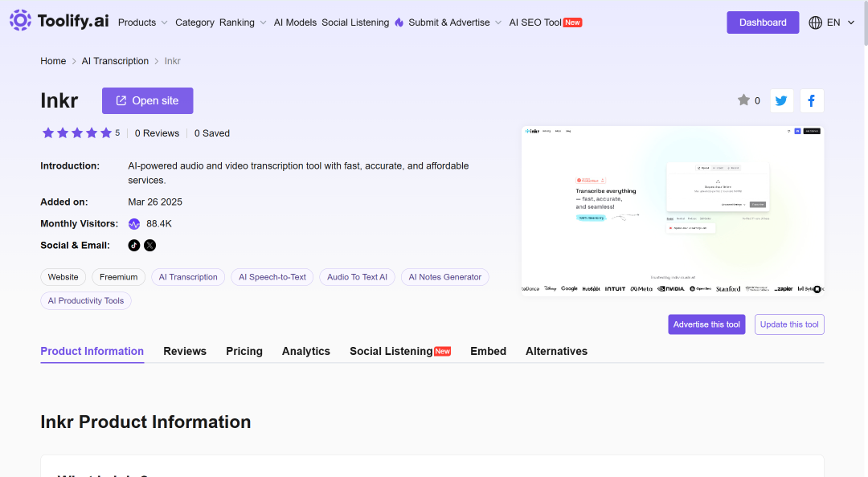868x477 pixels.
Task: Click the TikTok social icon
Action: (134, 245)
